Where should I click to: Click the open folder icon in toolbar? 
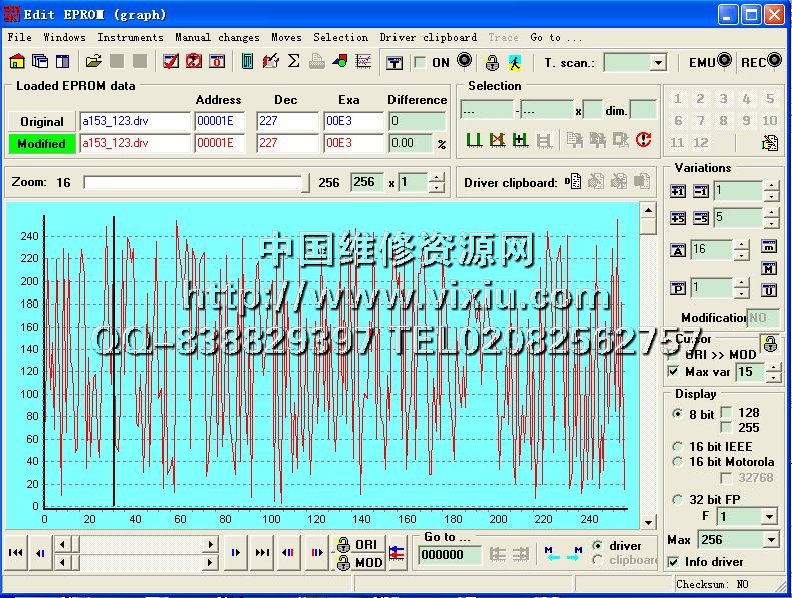point(93,62)
